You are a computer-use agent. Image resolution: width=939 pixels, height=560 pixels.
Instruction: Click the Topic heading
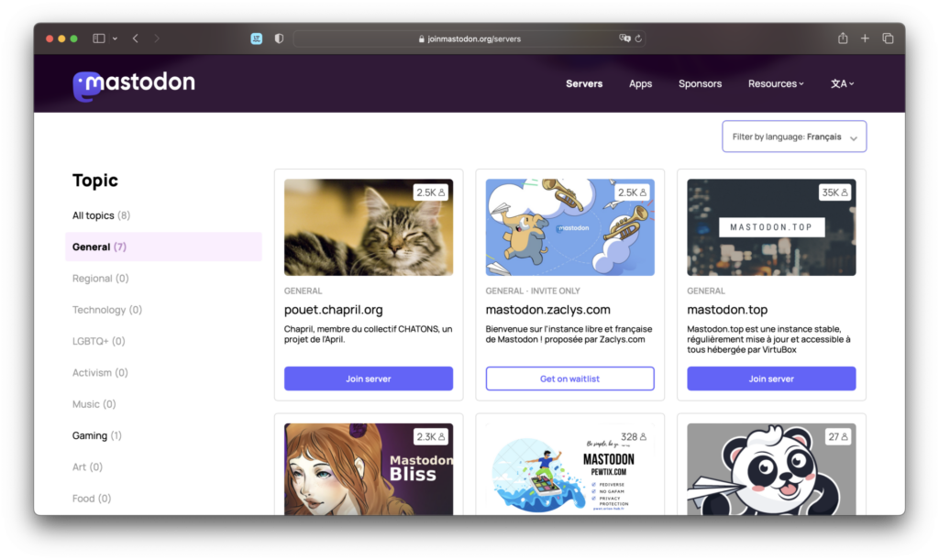pyautogui.click(x=95, y=180)
